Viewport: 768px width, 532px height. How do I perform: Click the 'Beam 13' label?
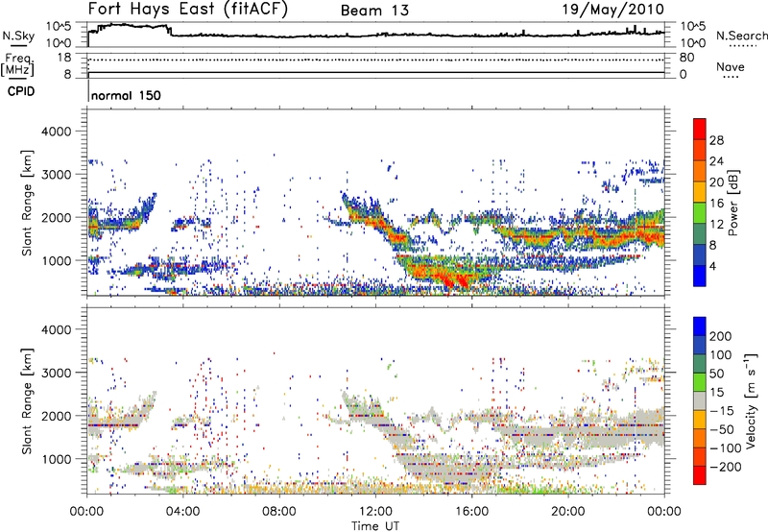coord(375,11)
